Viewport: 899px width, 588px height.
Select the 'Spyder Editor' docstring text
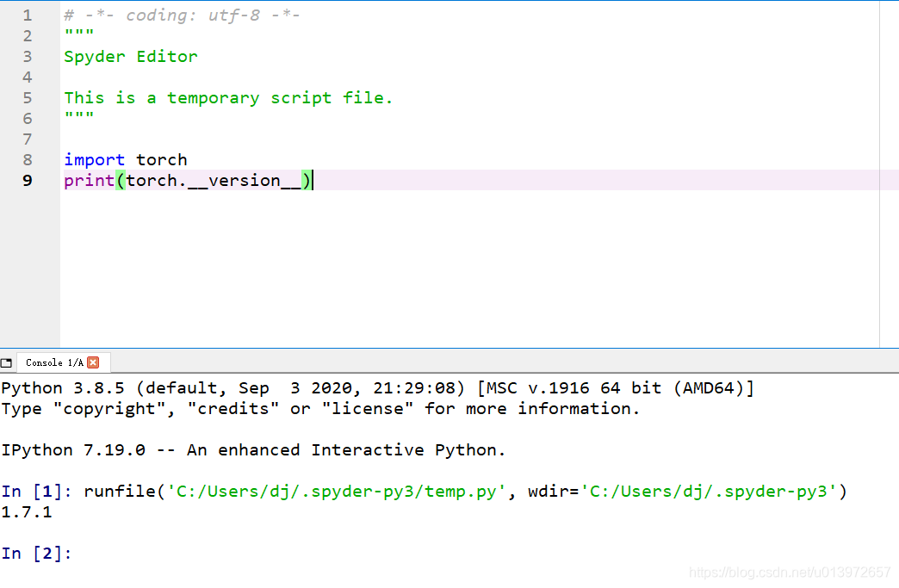[x=130, y=56]
